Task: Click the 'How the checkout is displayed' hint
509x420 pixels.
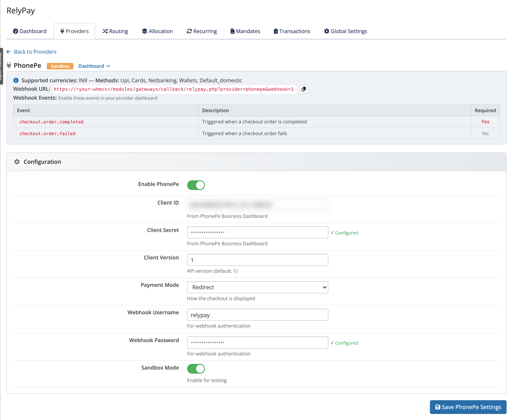Action: click(x=221, y=298)
